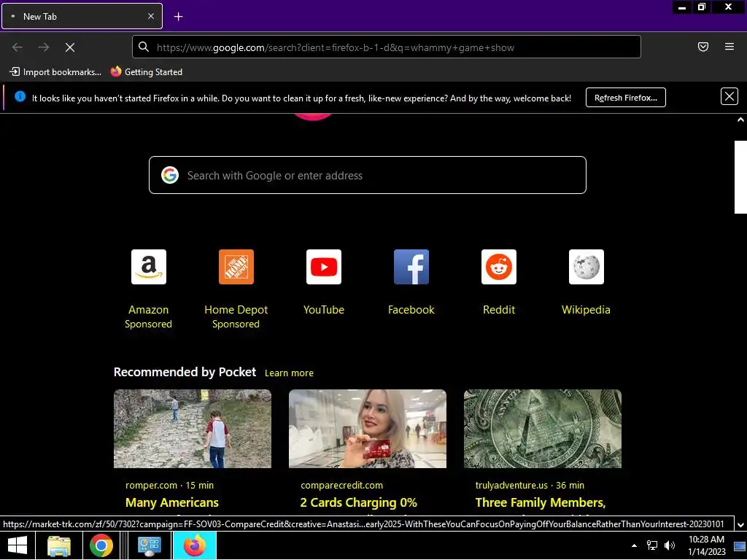Open a new tab with plus button
Viewport: 747px width, 560px height.
click(178, 17)
